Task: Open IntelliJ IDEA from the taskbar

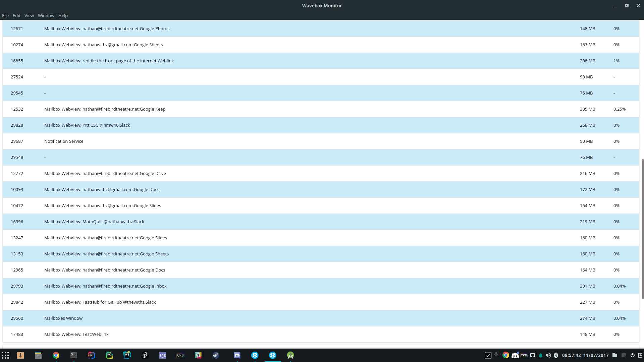Action: pyautogui.click(x=91, y=355)
